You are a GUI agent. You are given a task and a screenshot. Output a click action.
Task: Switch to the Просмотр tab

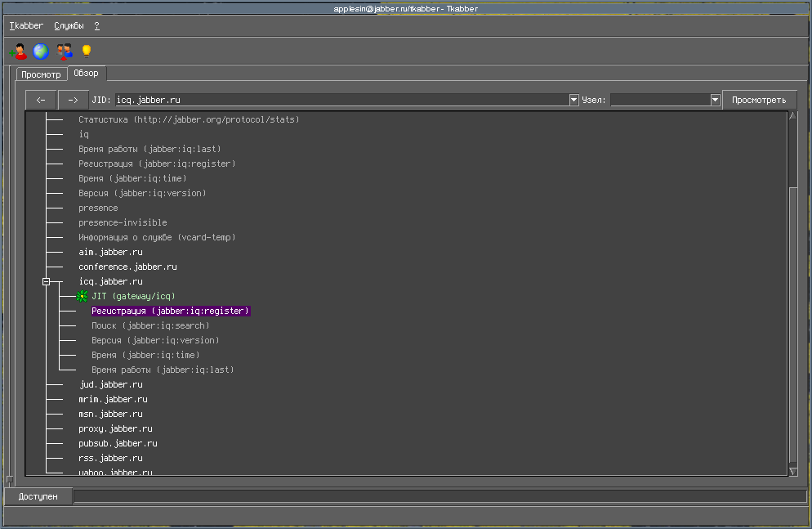(41, 74)
